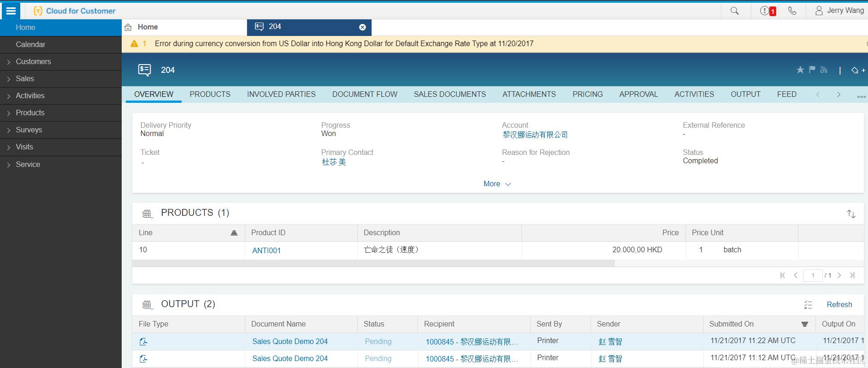Open the DOCUMENT FLOW tab
The width and height of the screenshot is (868, 368).
point(365,94)
